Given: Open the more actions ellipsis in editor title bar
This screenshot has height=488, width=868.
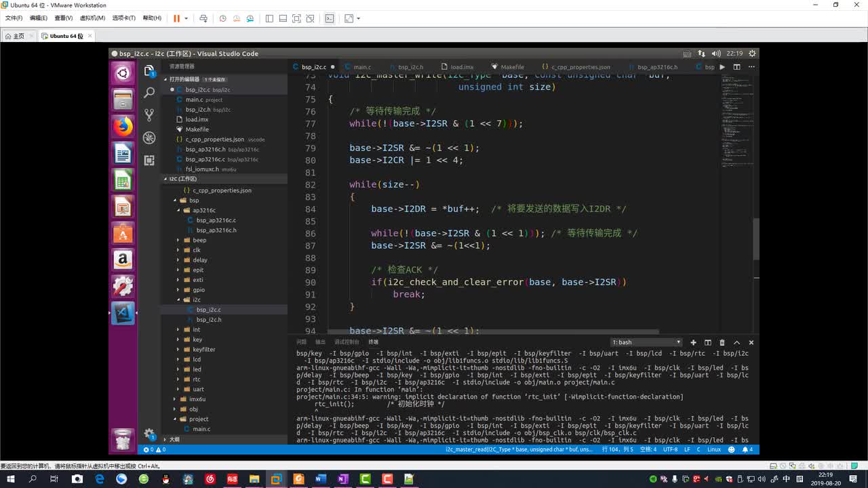Looking at the screenshot, I should pos(751,67).
